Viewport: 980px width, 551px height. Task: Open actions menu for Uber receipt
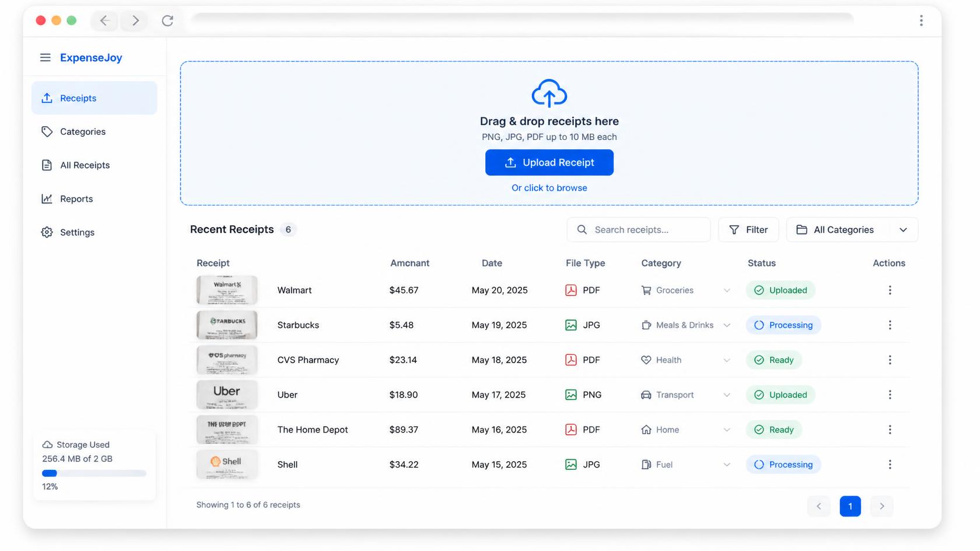click(890, 395)
